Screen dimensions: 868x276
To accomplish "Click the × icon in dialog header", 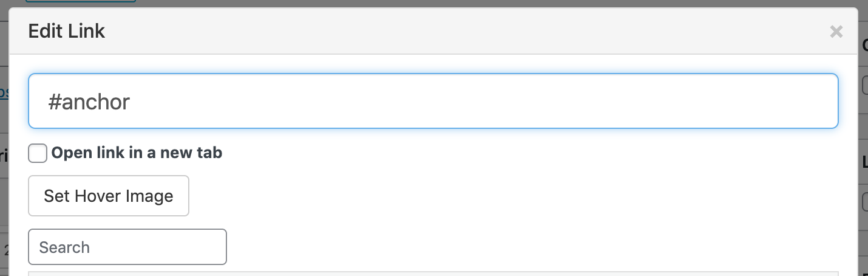I will [x=836, y=32].
